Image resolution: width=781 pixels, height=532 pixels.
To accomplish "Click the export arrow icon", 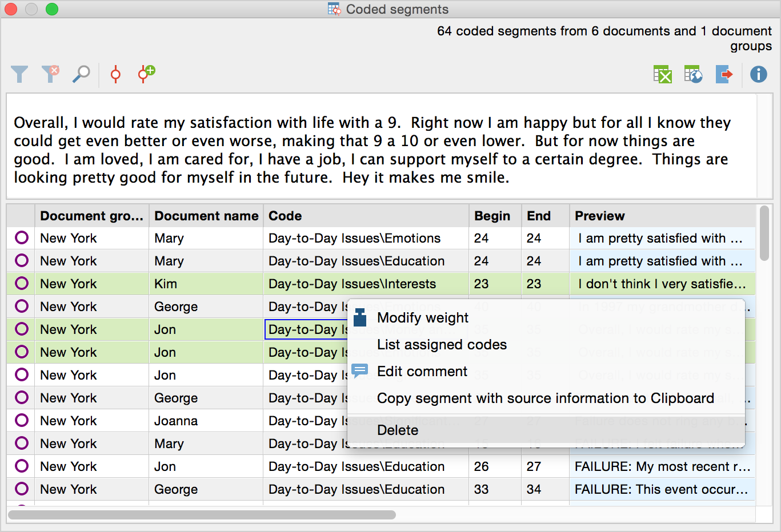I will (x=724, y=74).
